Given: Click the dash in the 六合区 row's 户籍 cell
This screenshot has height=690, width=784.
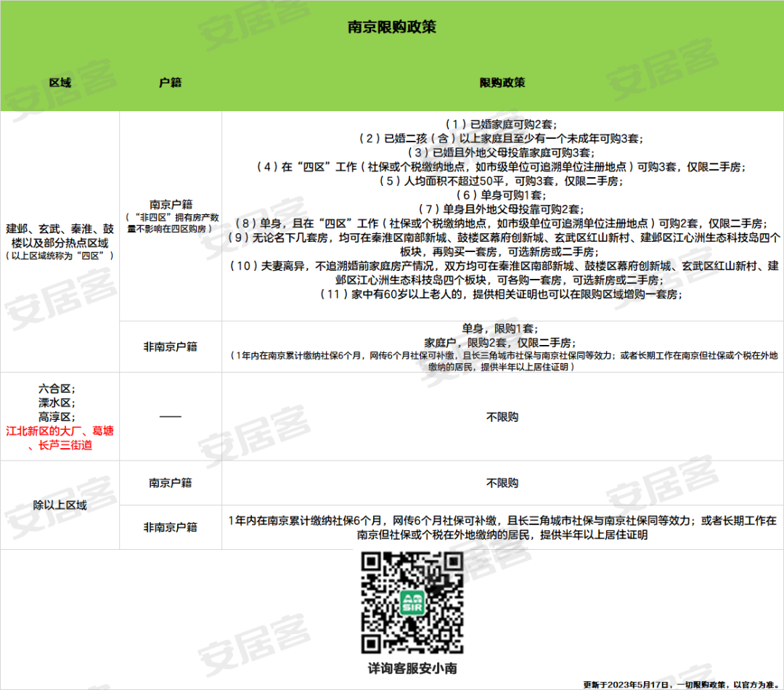Looking at the screenshot, I should [171, 416].
